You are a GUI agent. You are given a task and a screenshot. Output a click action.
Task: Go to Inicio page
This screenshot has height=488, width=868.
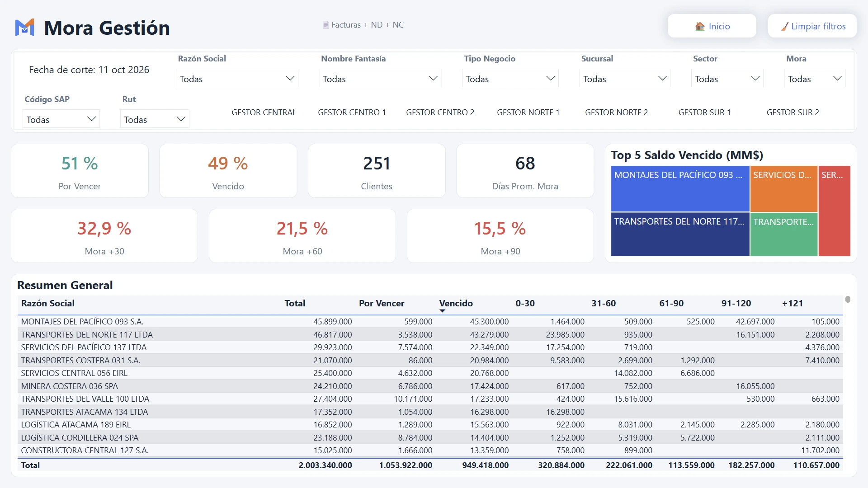tap(712, 26)
